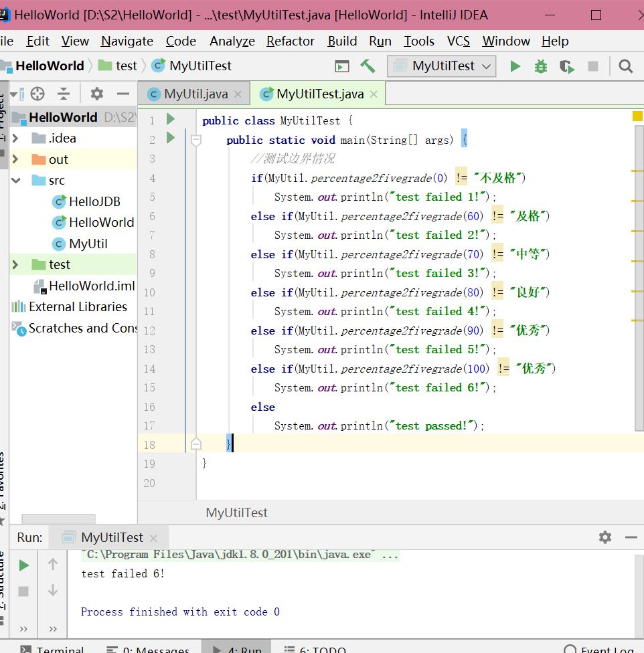Expand the out folder
The height and width of the screenshot is (653, 644).
(x=15, y=159)
